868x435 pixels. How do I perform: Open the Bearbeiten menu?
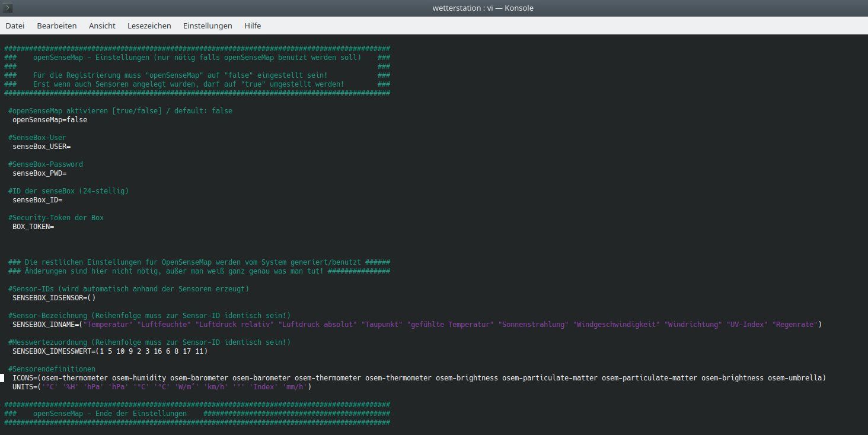[x=56, y=26]
